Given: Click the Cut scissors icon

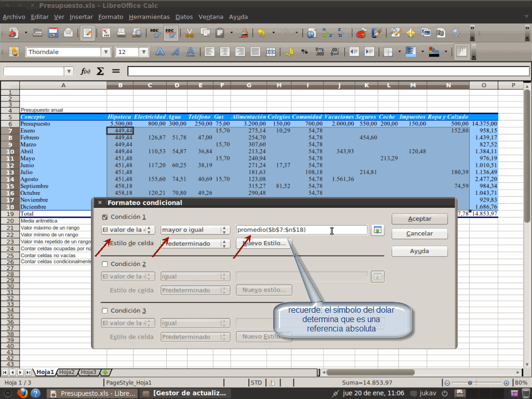Looking at the screenshot, I should (x=189, y=33).
